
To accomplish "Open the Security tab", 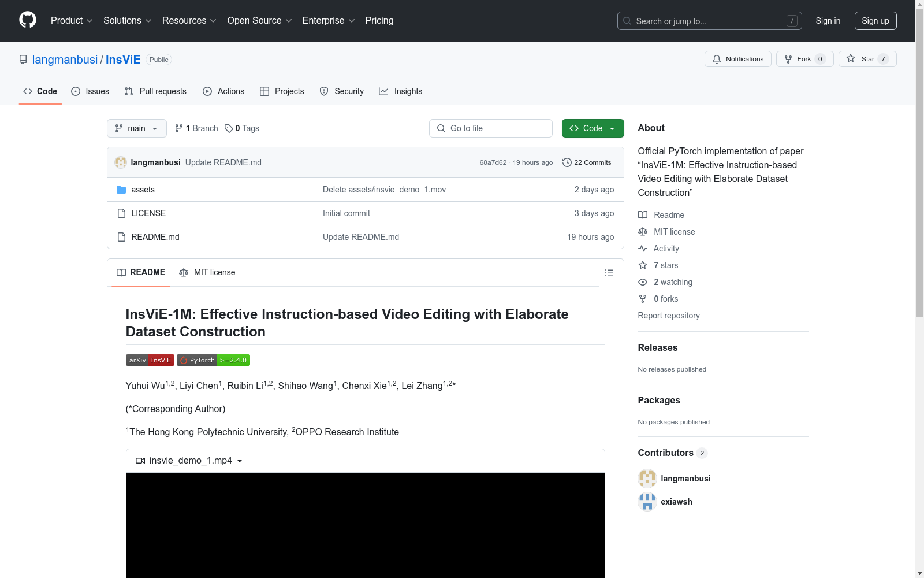I will tap(341, 91).
